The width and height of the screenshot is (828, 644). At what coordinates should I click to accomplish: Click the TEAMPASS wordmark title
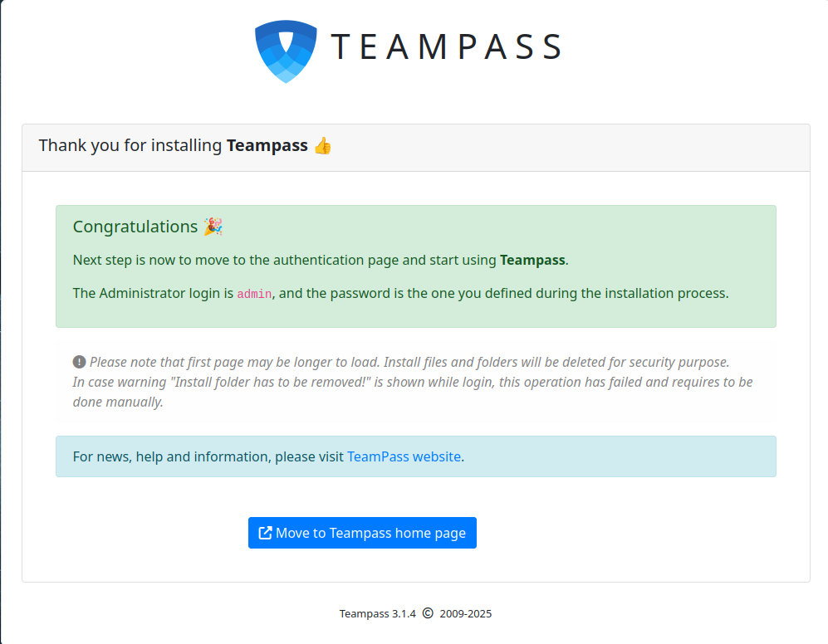[x=447, y=47]
